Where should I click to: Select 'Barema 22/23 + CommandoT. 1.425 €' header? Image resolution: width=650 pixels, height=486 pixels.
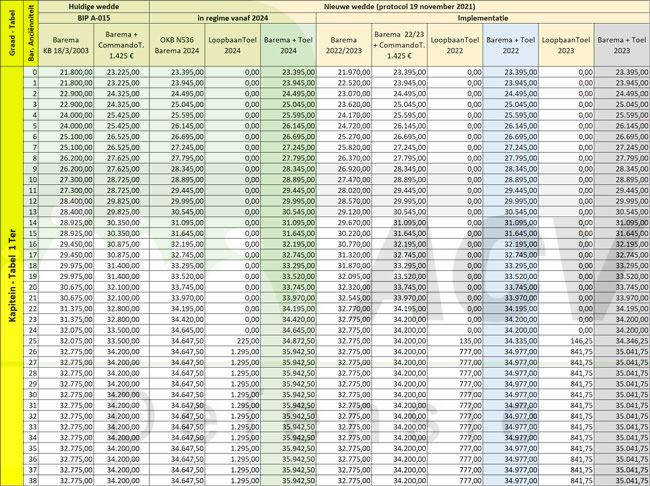point(399,45)
